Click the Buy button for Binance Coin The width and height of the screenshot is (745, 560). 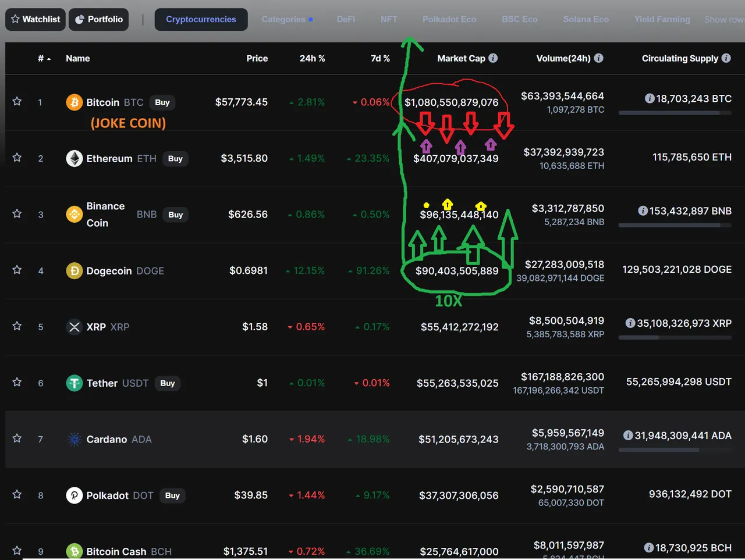(176, 215)
